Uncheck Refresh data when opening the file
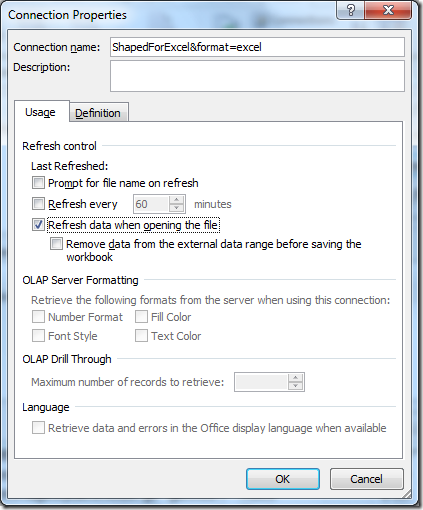This screenshot has width=423, height=510. pyautogui.click(x=38, y=224)
